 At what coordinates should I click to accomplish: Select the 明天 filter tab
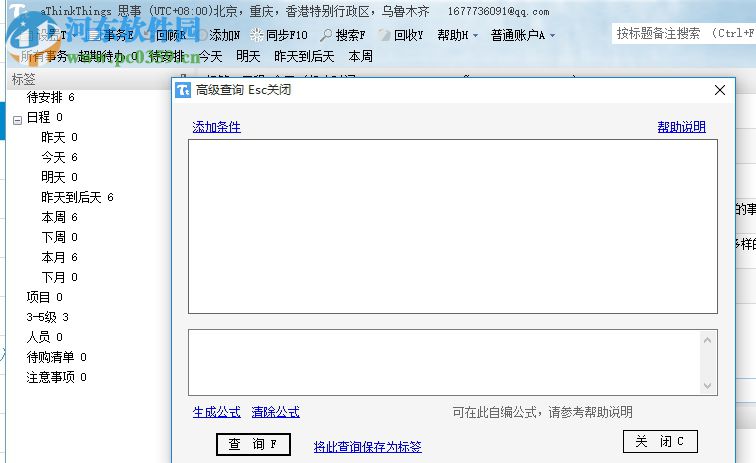[x=248, y=56]
